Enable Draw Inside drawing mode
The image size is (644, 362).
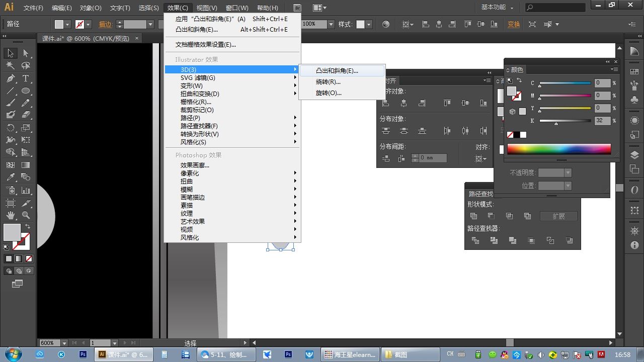coord(29,271)
